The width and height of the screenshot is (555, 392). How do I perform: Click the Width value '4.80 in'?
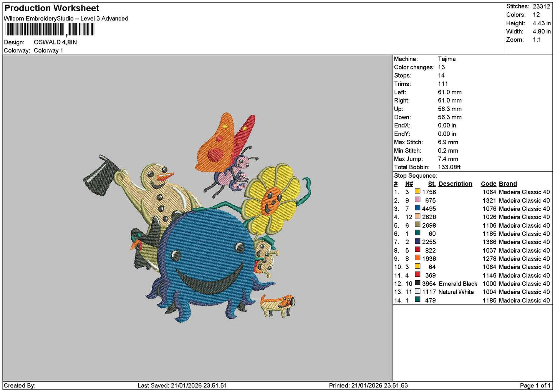[542, 31]
